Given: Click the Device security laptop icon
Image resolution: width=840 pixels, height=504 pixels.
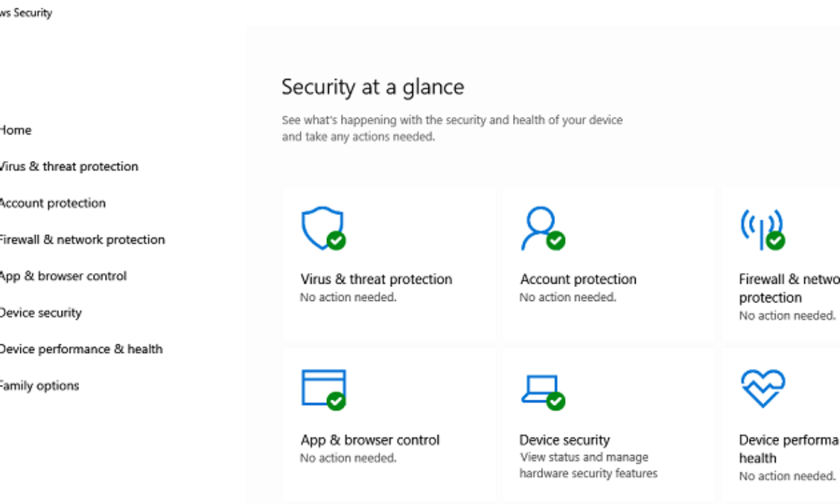Looking at the screenshot, I should pyautogui.click(x=540, y=389).
